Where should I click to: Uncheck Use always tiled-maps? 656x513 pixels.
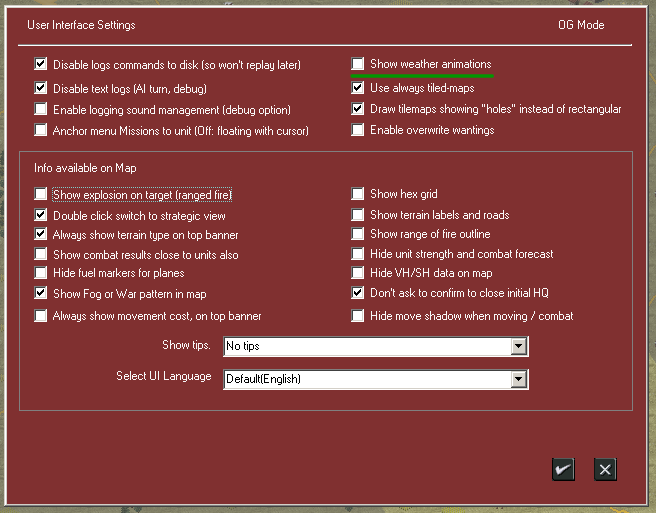pos(358,87)
